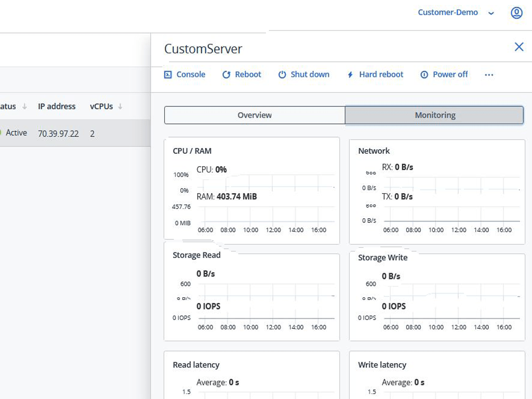Sort by the Status column arrow
532x399 pixels.
pyautogui.click(x=24, y=107)
